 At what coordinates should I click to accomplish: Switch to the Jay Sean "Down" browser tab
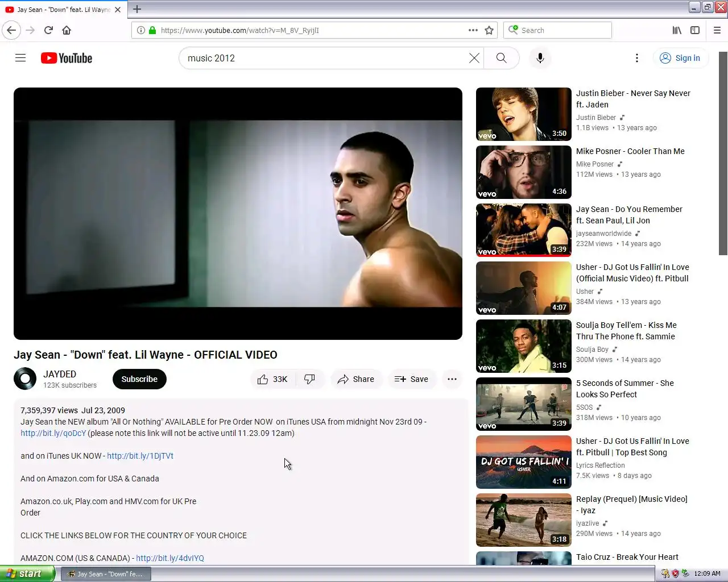coord(63,10)
